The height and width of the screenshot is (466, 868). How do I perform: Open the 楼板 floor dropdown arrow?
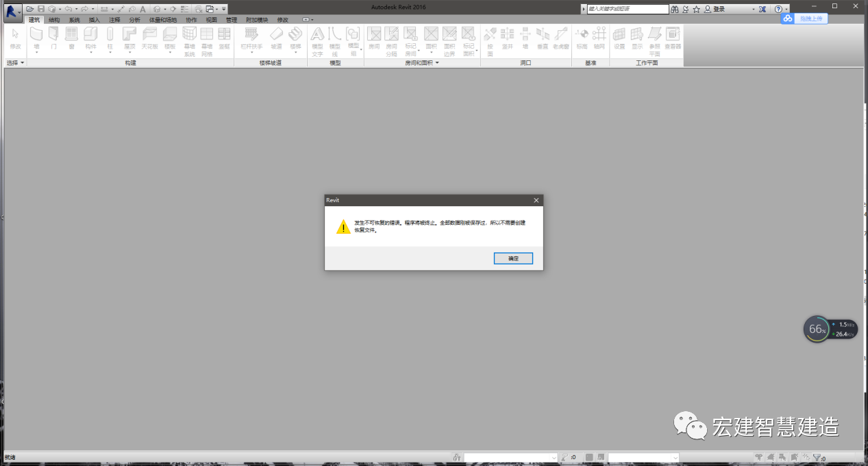[169, 53]
